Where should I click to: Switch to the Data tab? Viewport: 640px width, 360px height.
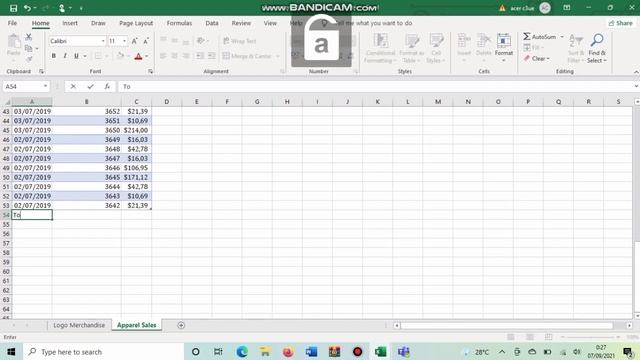pyautogui.click(x=212, y=23)
